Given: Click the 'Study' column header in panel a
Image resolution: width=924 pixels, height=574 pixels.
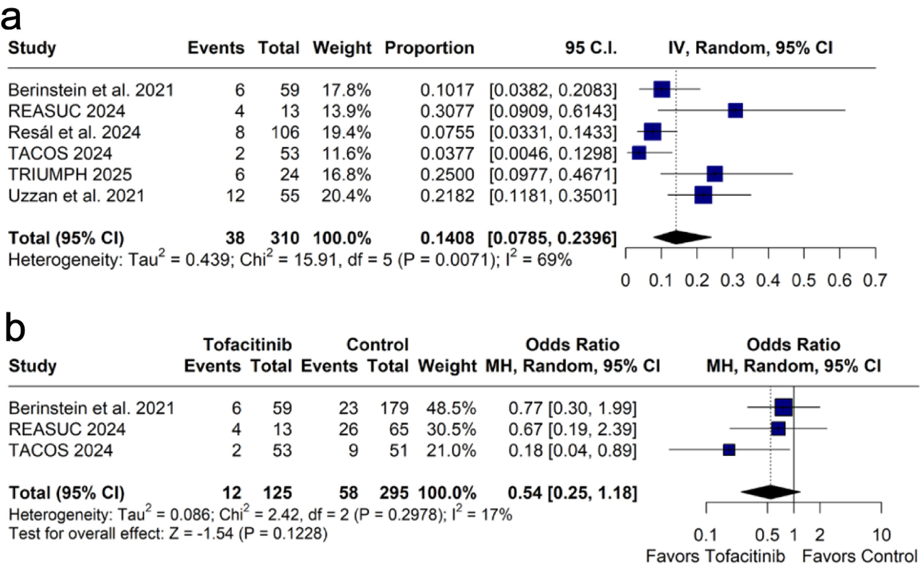Looking at the screenshot, I should (32, 47).
